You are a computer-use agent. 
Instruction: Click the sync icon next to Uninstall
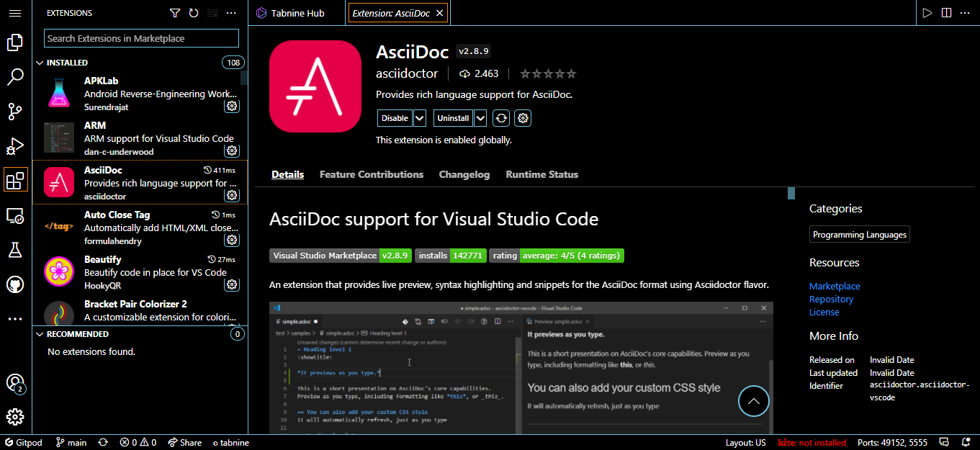tap(501, 118)
